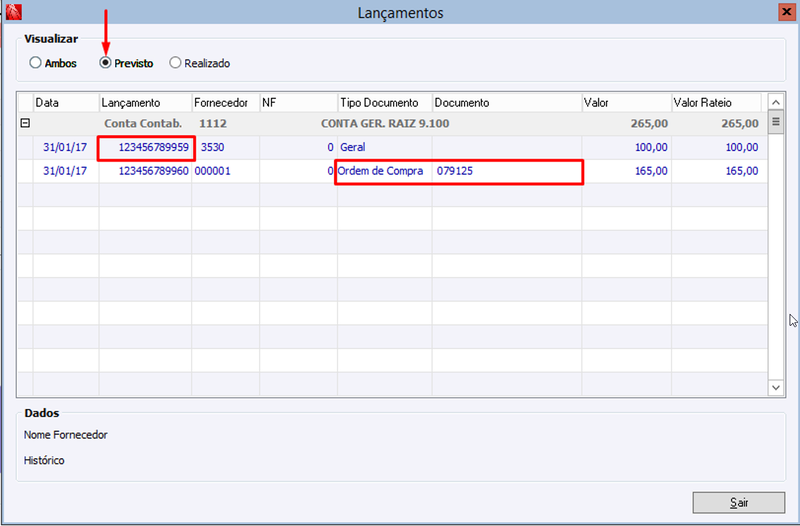The width and height of the screenshot is (800, 526).
Task: Click fornecedor 000001 cell
Action: point(226,171)
